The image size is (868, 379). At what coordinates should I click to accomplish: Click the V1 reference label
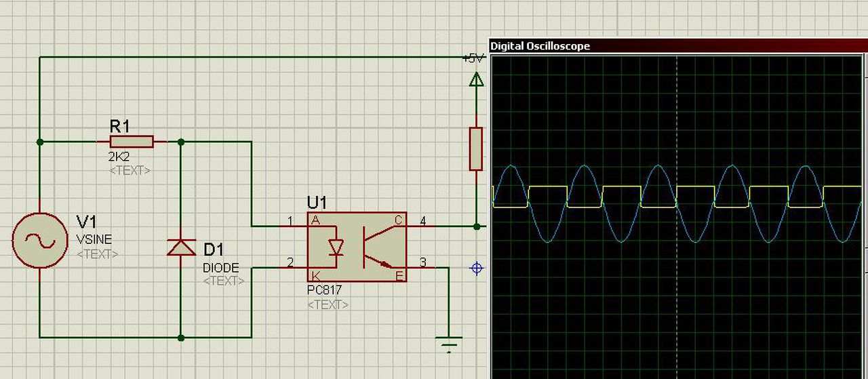coord(87,222)
